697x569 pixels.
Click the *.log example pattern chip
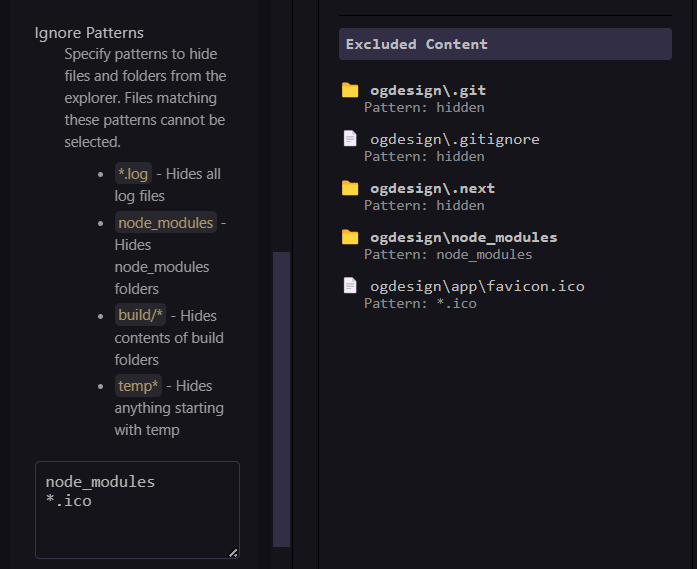point(133,174)
